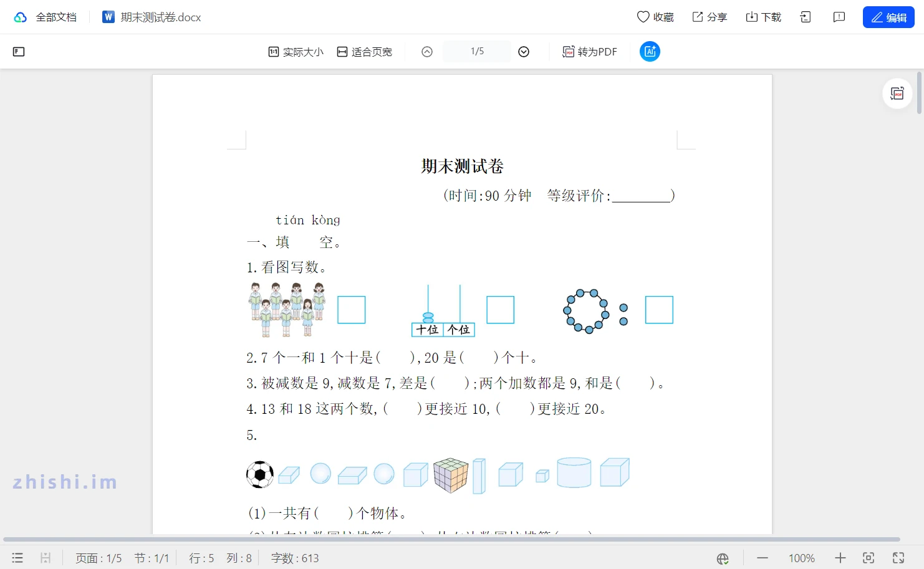Image resolution: width=924 pixels, height=569 pixels.
Task: Click the page number field 1/5
Action: (x=477, y=51)
